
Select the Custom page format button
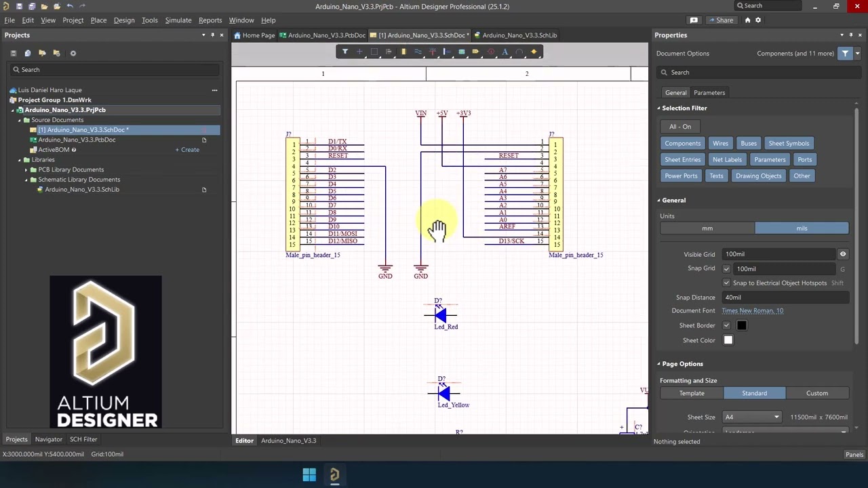tap(817, 393)
